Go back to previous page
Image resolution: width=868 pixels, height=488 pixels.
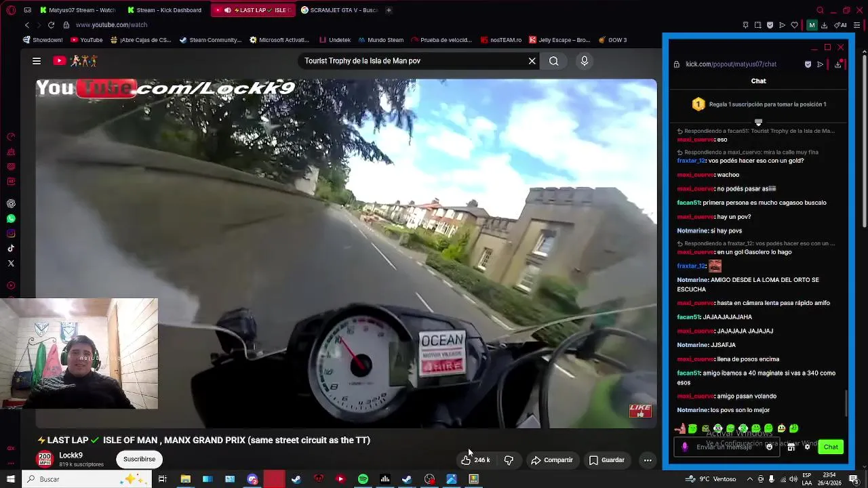coord(27,25)
